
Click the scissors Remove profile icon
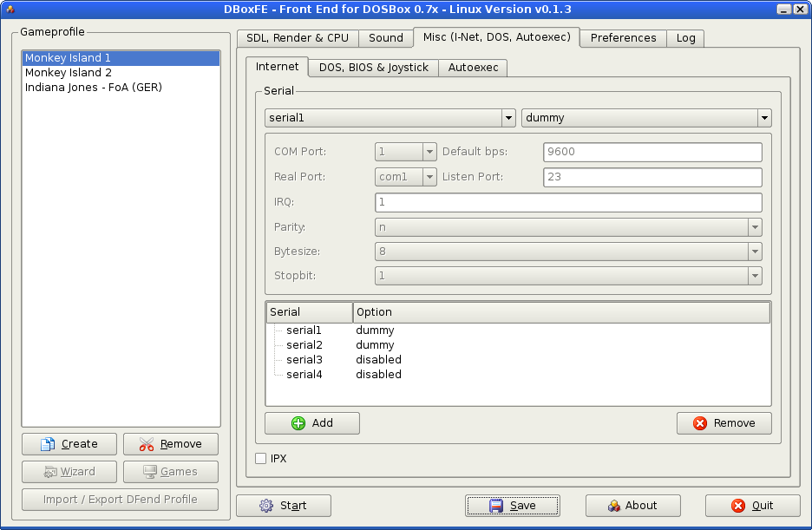click(x=147, y=444)
